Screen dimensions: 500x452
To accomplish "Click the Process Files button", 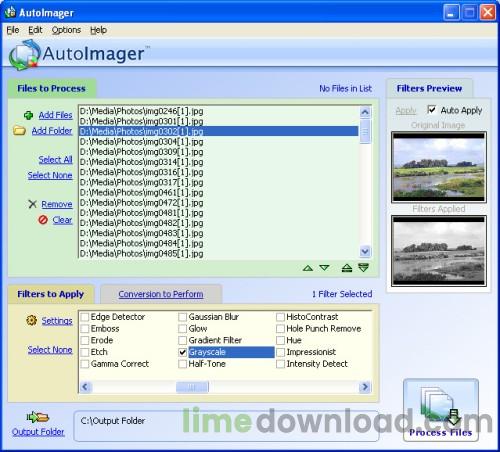I will tap(441, 410).
